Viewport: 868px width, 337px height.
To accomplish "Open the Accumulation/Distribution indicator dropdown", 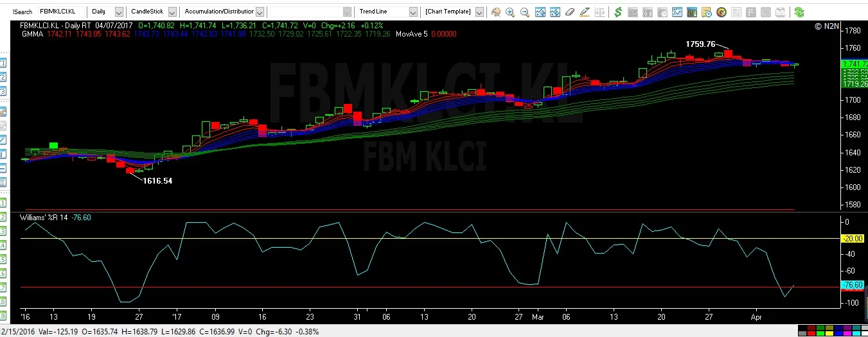I will pyautogui.click(x=260, y=12).
